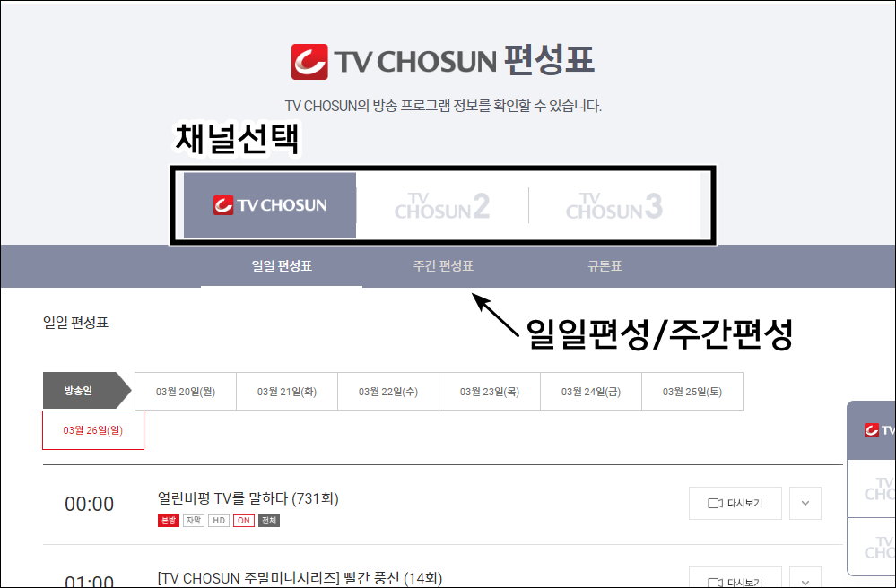
Task: Select the 03월 24일(금) broadcast date
Action: 590,391
